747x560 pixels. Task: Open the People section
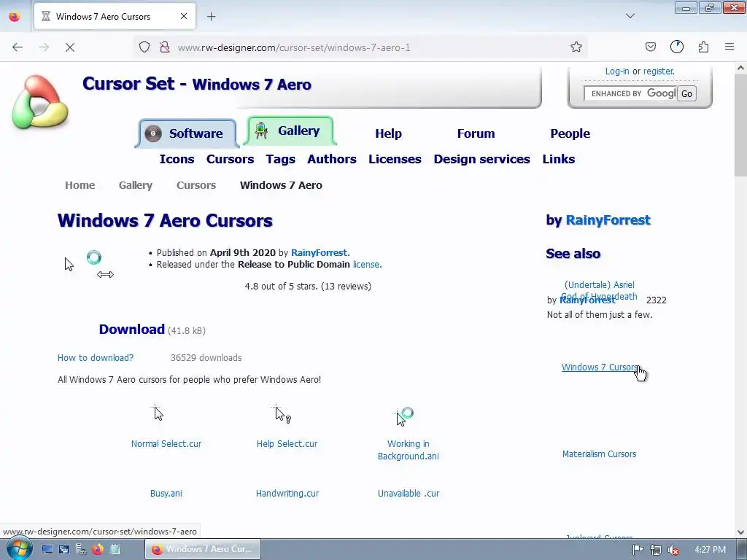[570, 133]
